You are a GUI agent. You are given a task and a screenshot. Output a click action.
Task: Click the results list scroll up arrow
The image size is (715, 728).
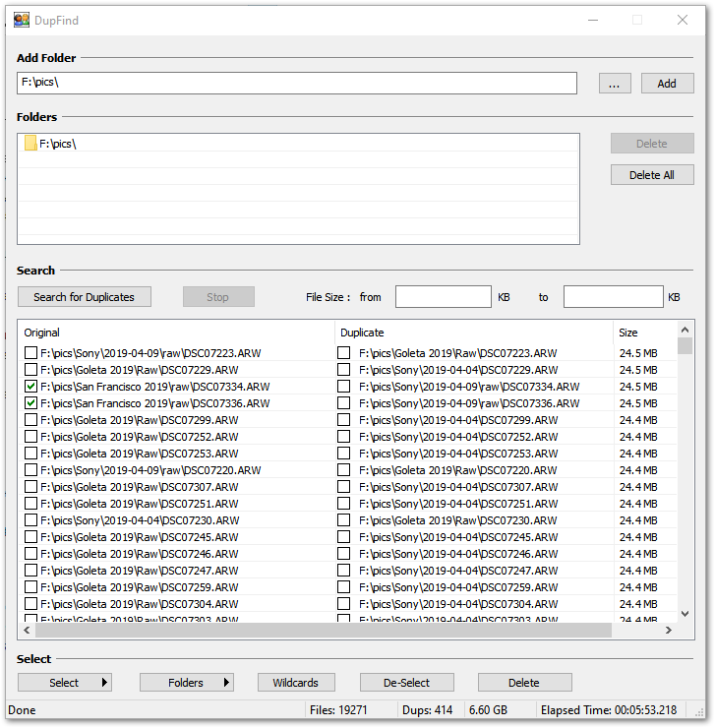(685, 330)
